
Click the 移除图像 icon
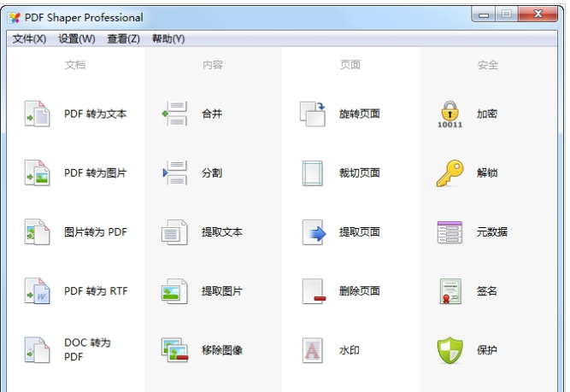tap(175, 350)
